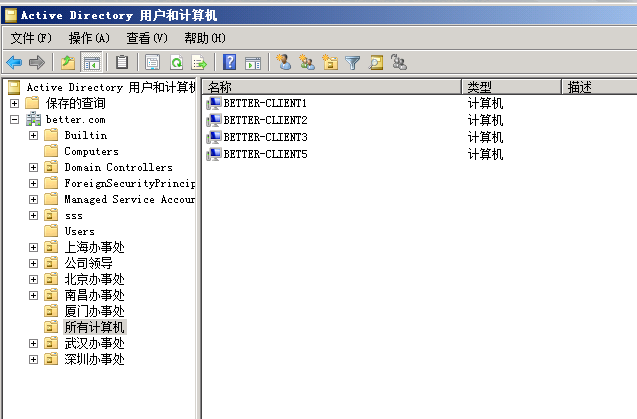This screenshot has height=419, width=637.
Task: Open the properties sheet icon
Action: pyautogui.click(x=153, y=63)
